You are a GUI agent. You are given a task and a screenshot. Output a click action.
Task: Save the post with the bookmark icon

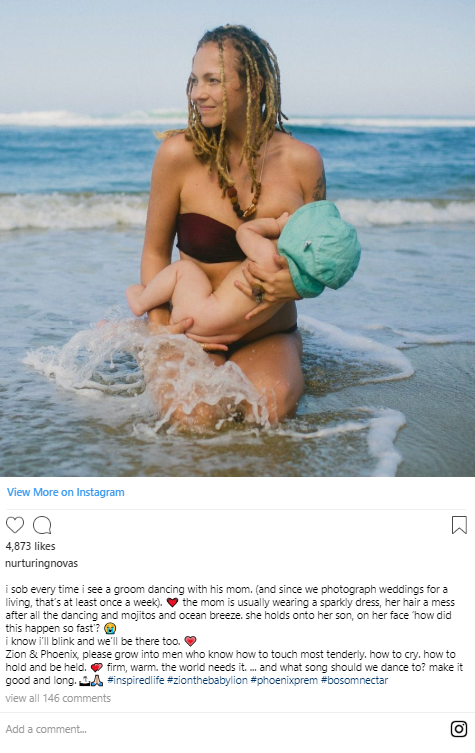point(459,525)
